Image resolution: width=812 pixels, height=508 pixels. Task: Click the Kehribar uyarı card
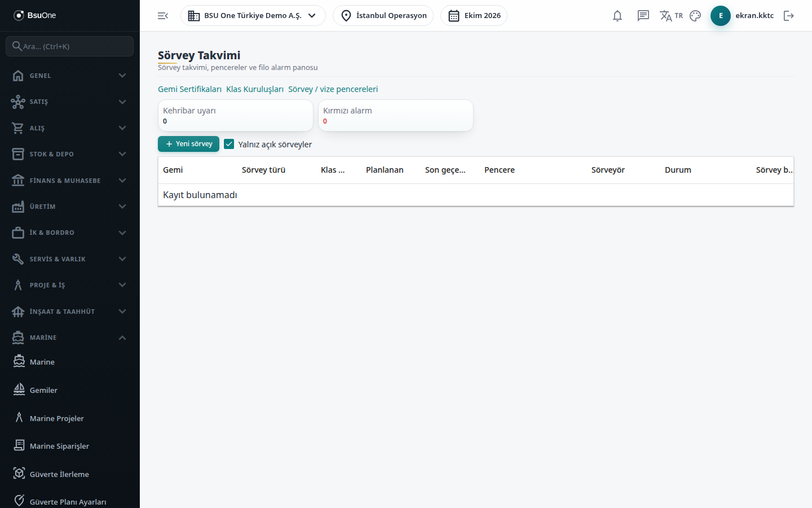235,116
